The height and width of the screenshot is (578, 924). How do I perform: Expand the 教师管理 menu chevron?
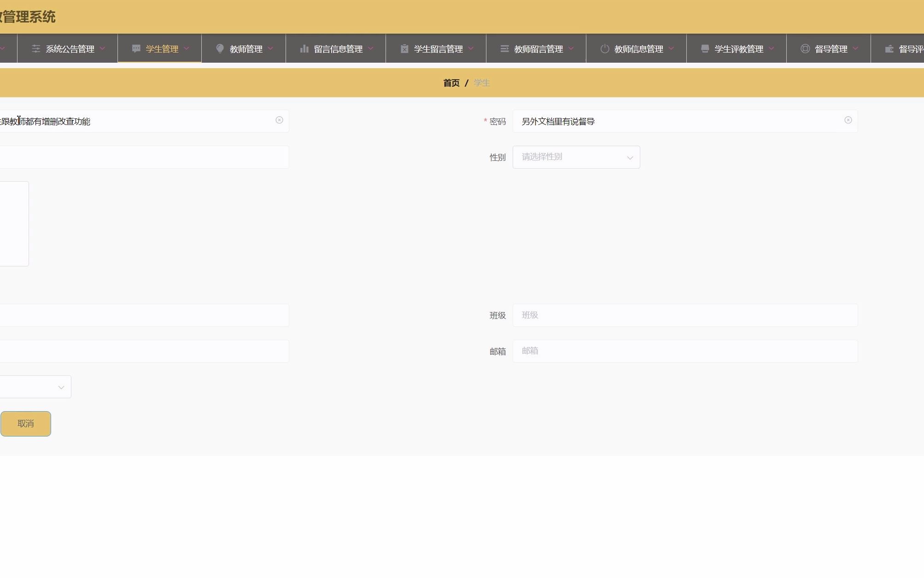click(270, 48)
